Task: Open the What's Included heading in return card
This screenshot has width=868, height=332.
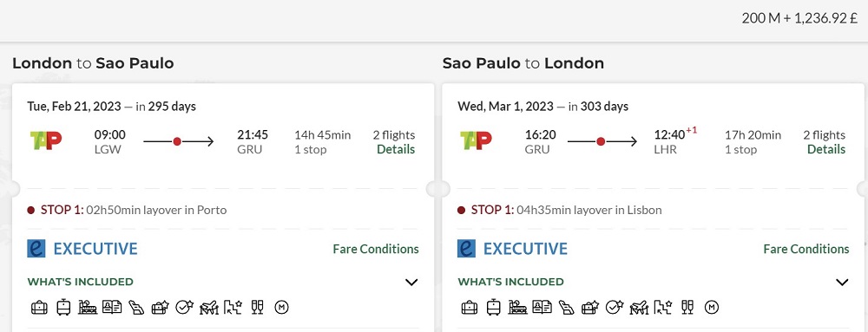Action: click(x=510, y=282)
